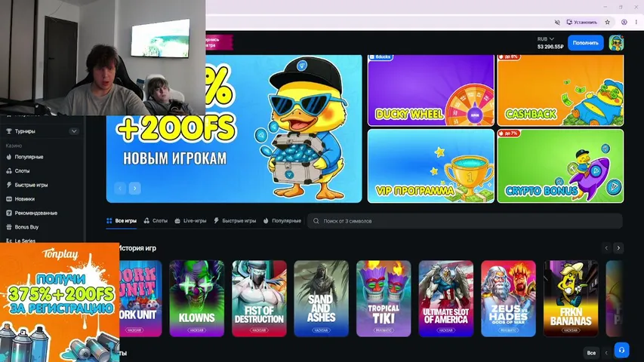Click lightning icon beside sidebar Быстрые игры
The image size is (644, 362).
(9, 185)
